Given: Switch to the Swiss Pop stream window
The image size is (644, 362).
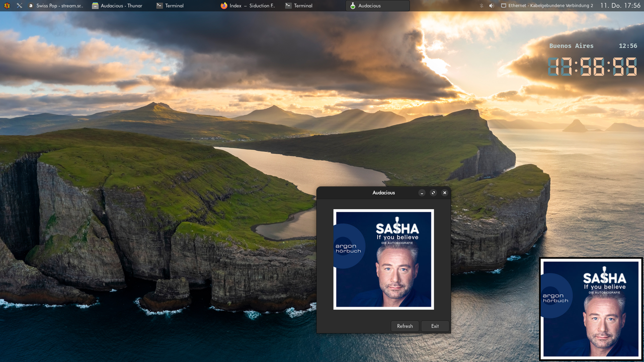Looking at the screenshot, I should [55, 6].
